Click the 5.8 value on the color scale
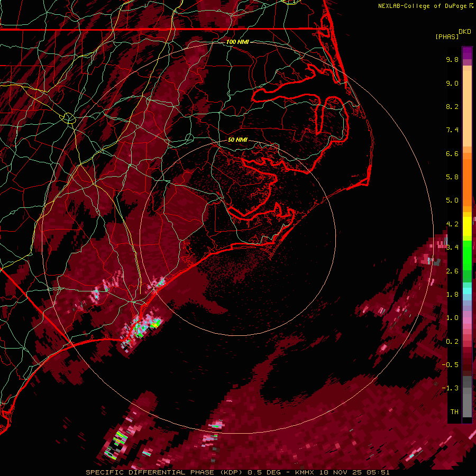The height and width of the screenshot is (476, 476). pos(452,177)
